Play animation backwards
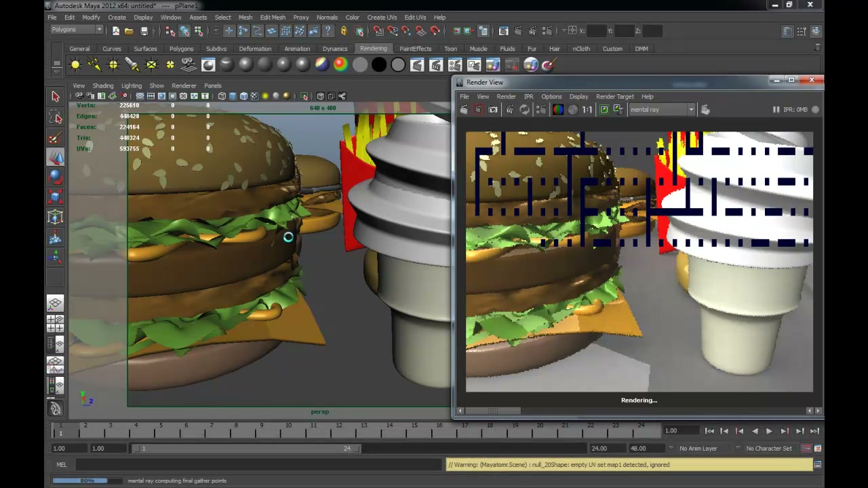Screen dimensions: 868x488 [754, 431]
